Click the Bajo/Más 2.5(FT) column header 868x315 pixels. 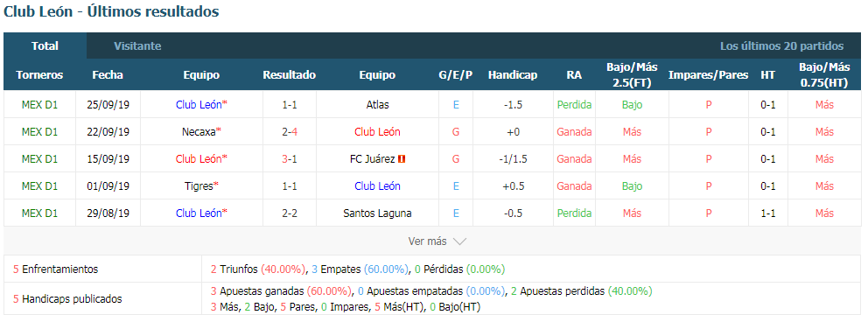pos(632,74)
